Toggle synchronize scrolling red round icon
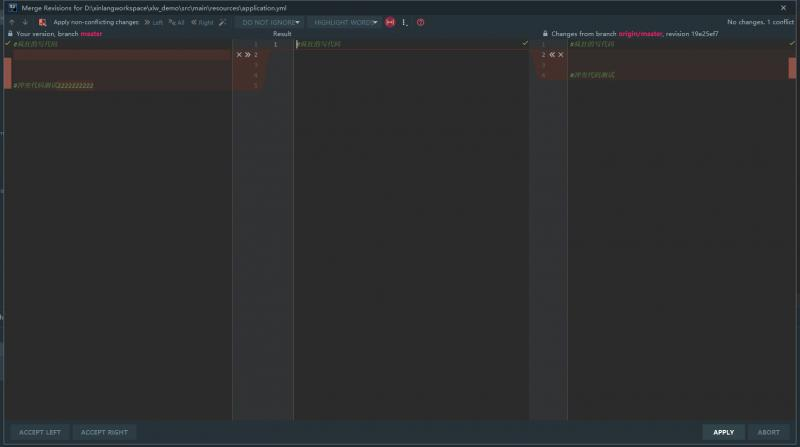The image size is (800, 447). [x=390, y=22]
